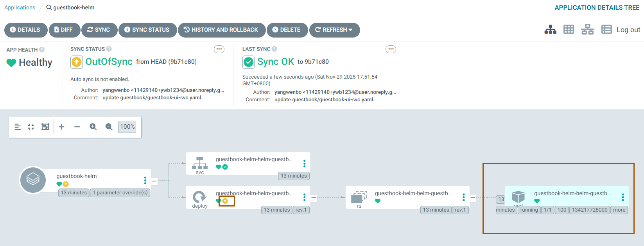Start a SYNC operation
This screenshot has width=644, height=246.
click(99, 30)
